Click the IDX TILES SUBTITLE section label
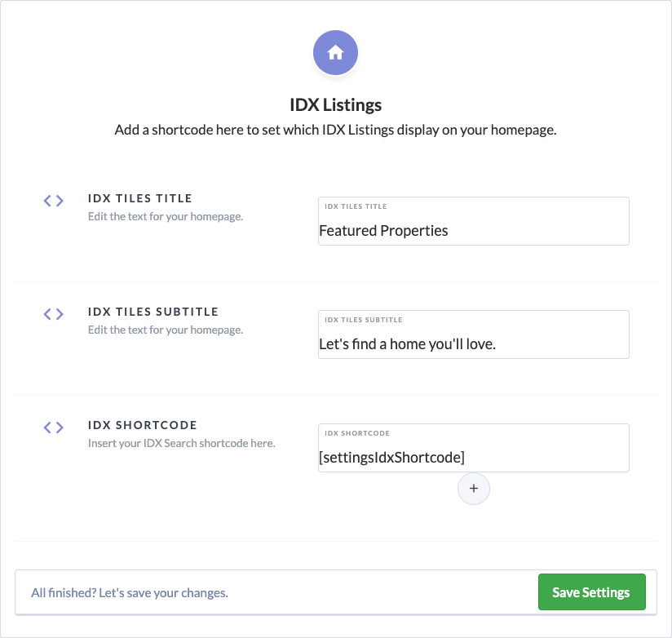 (153, 312)
